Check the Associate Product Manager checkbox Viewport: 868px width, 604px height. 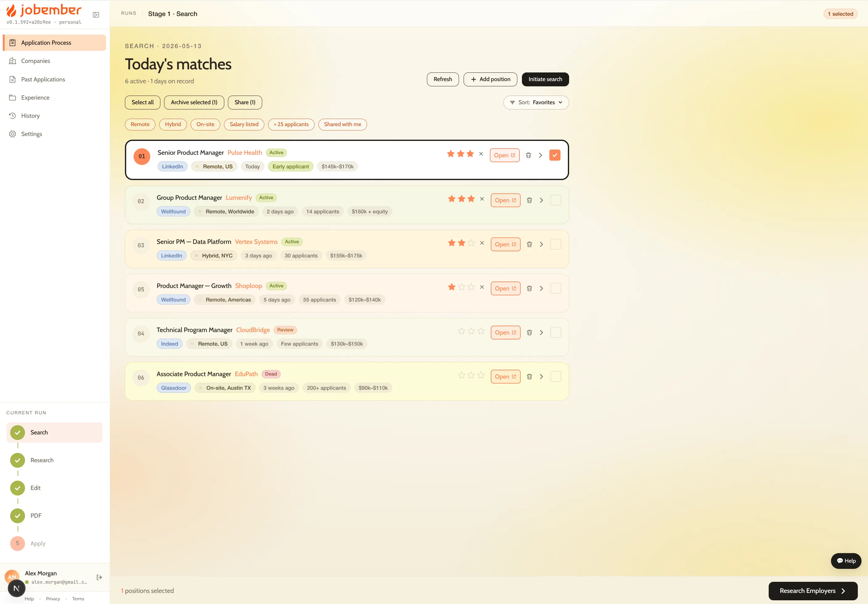coord(555,377)
